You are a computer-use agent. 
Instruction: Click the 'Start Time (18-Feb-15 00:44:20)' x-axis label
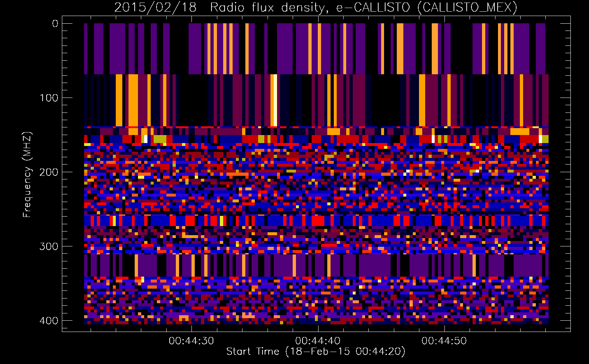pos(316,352)
